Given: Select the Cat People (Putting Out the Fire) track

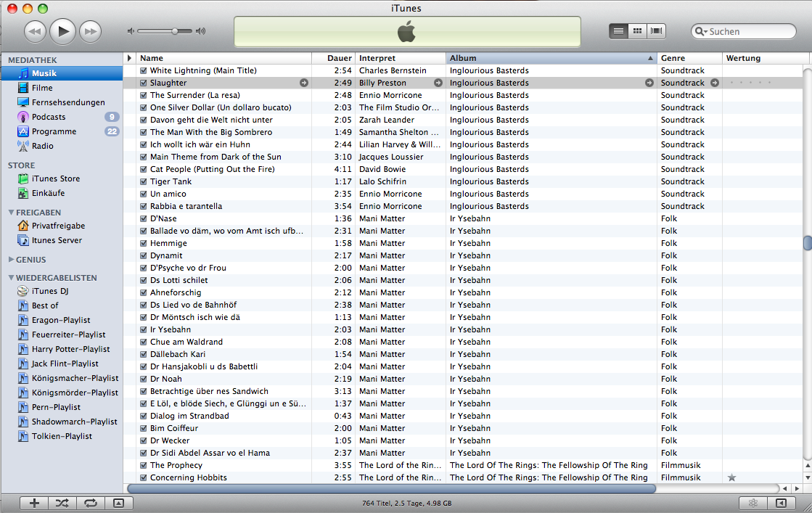Looking at the screenshot, I should coord(213,169).
